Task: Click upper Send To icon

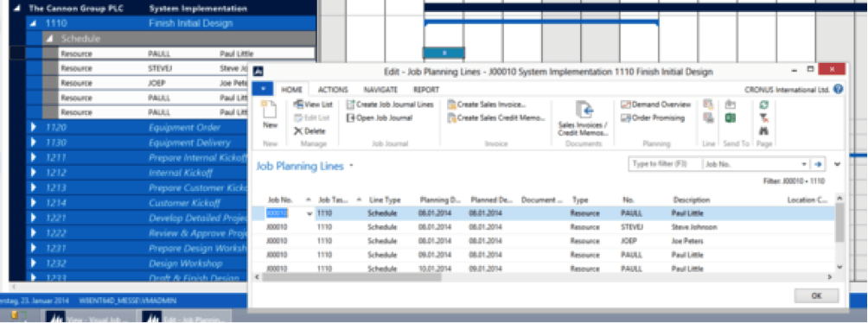Action: (x=731, y=104)
